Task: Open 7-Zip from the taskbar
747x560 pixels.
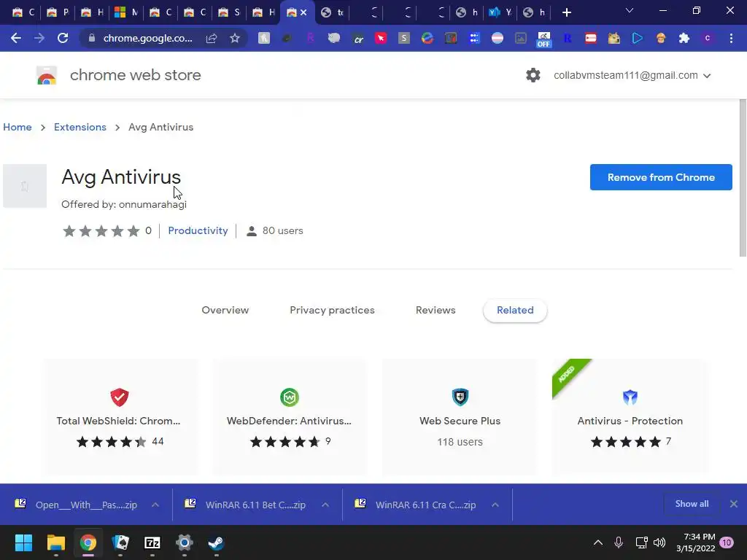Action: (x=152, y=542)
